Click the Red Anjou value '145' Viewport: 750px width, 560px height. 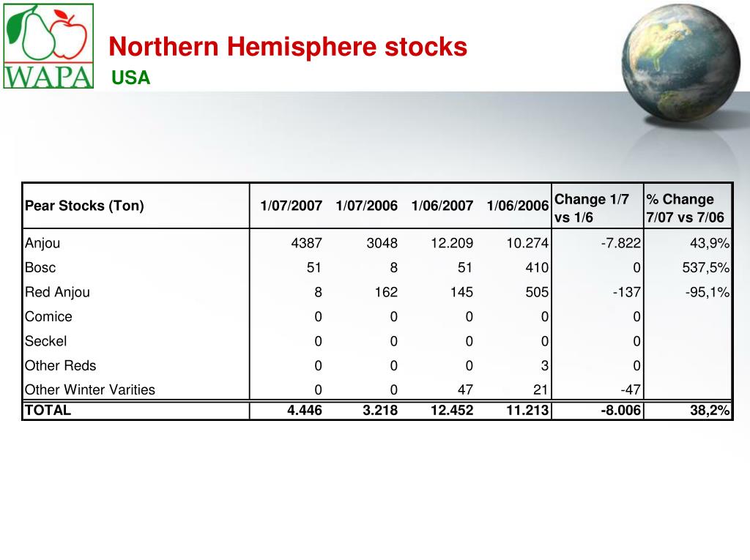click(x=461, y=292)
